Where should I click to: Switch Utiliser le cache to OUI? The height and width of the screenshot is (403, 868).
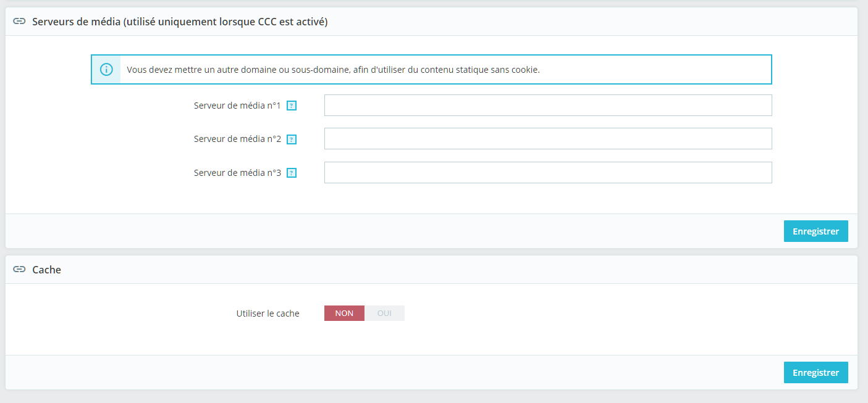coord(384,314)
